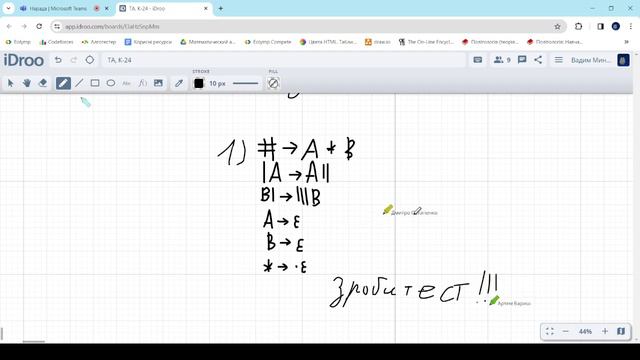Switch to the Microsoft Teams tab

tap(57, 8)
